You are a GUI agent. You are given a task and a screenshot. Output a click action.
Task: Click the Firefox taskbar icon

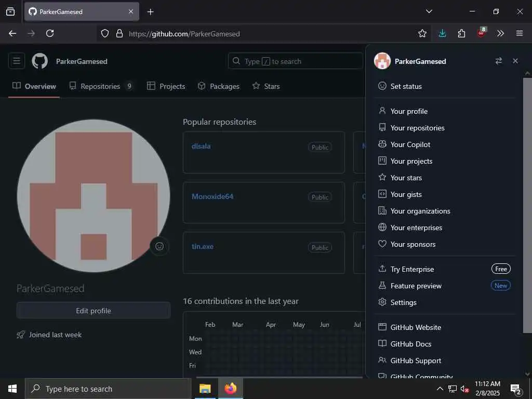[x=230, y=389]
